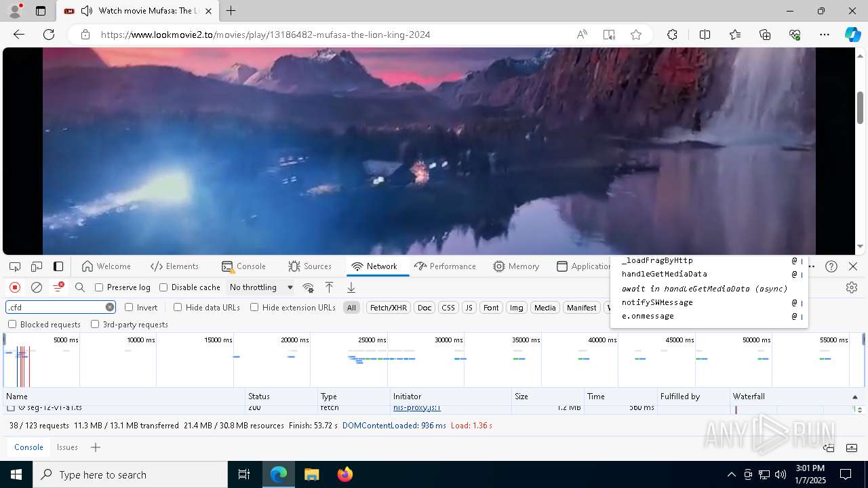The height and width of the screenshot is (488, 868).
Task: Export HAR file with download arrow
Action: (x=351, y=287)
